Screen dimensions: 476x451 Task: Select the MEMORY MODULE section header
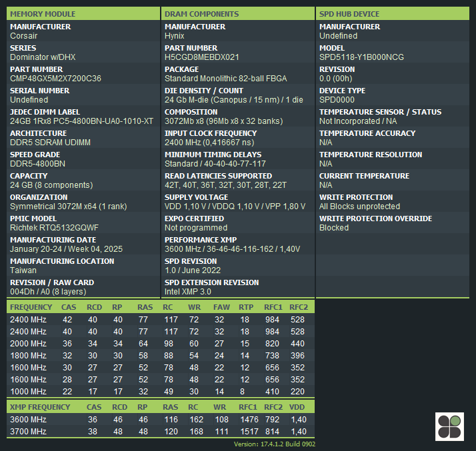[83, 14]
